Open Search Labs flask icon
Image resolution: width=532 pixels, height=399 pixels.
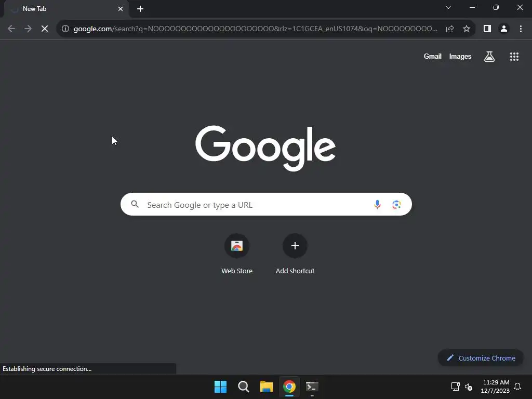point(489,57)
